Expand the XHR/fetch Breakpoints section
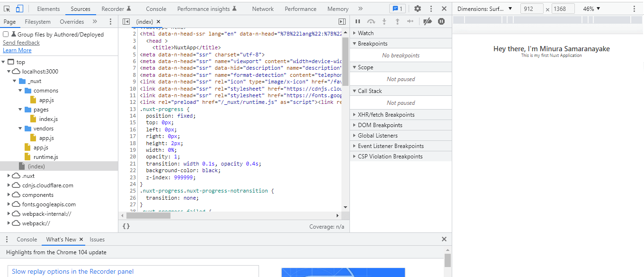Image resolution: width=644 pixels, height=277 pixels. click(386, 115)
